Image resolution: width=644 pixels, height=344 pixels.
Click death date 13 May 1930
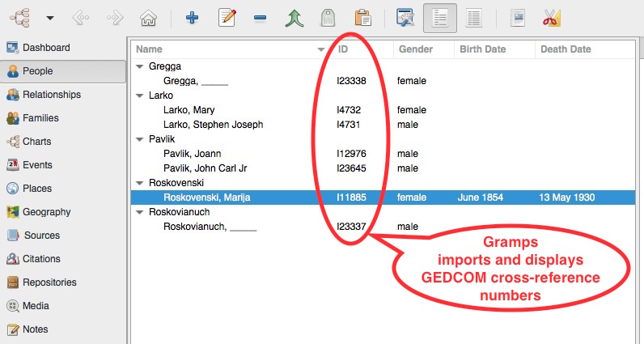pos(567,197)
